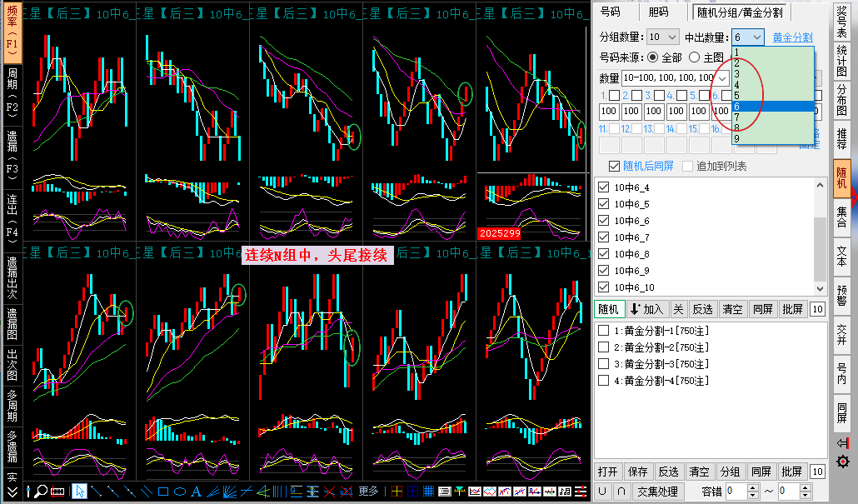Screen dimensions: 858x504
Task: Expand the 数量 combo box
Action: pyautogui.click(x=722, y=77)
